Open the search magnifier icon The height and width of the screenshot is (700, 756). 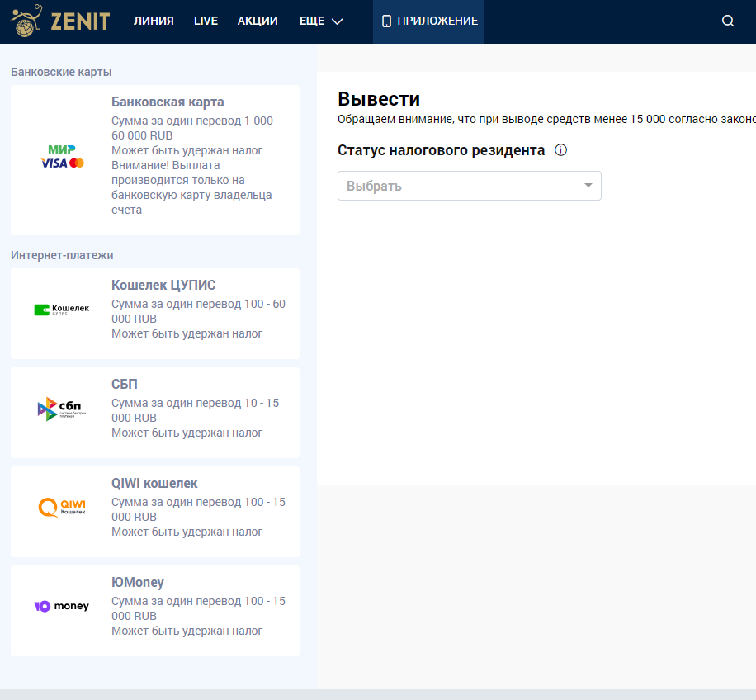tap(728, 21)
